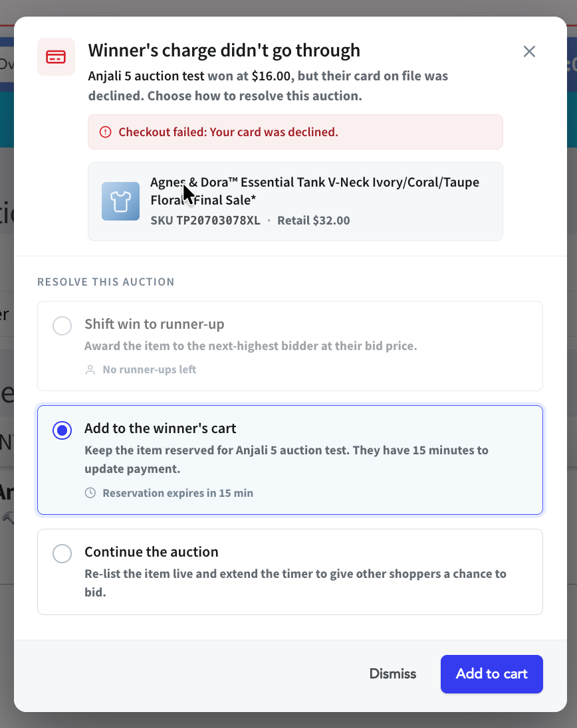This screenshot has height=728, width=577.
Task: Close the dialog with the X icon
Action: pos(529,52)
